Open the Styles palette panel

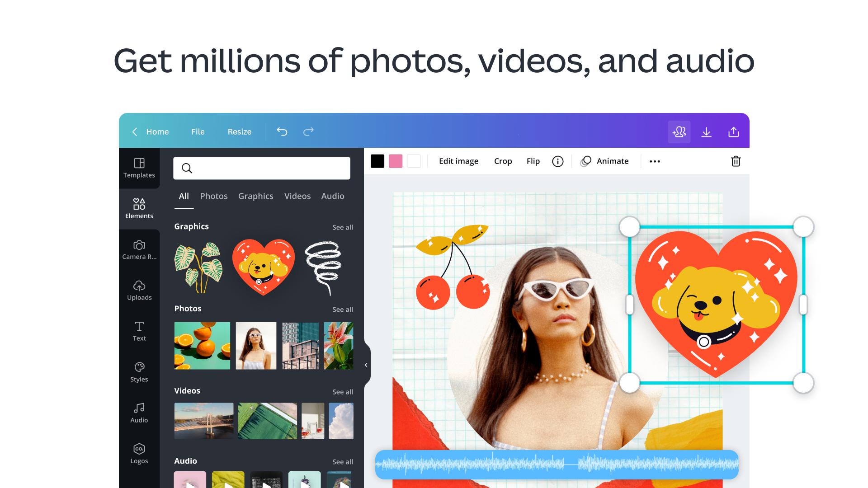[139, 372]
